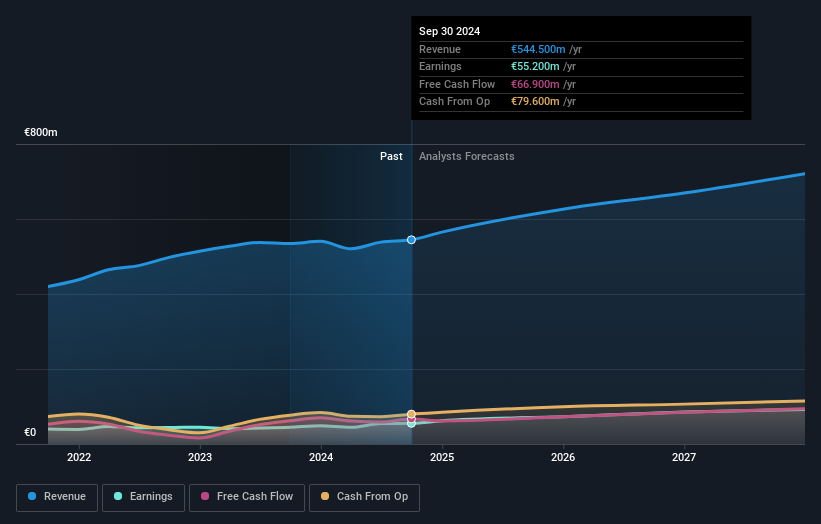Screen dimensions: 821x524
Task: Click the "Past" section label
Action: [x=391, y=156]
